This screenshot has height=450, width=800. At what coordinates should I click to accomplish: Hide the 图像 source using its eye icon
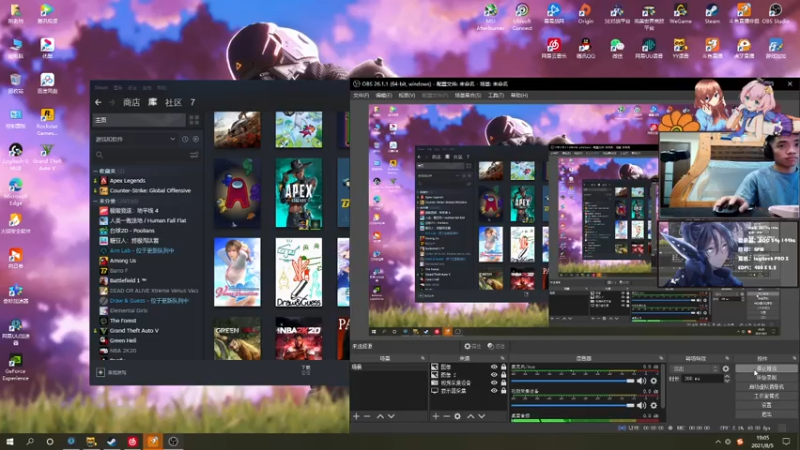tap(494, 367)
